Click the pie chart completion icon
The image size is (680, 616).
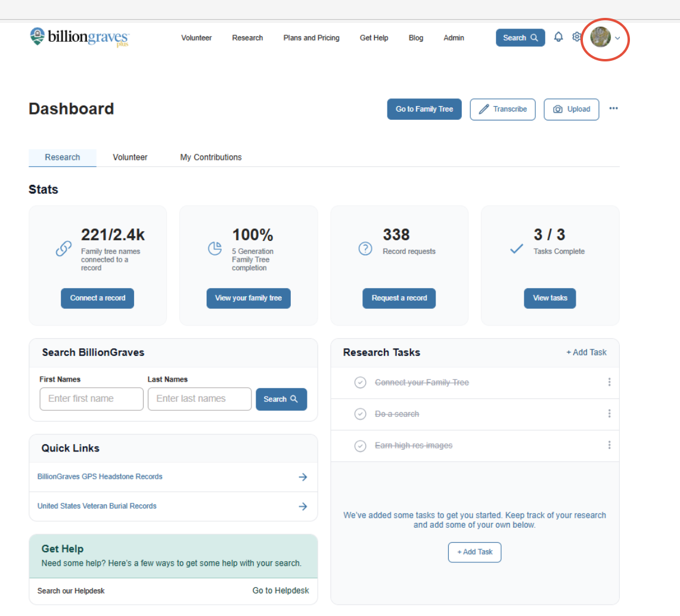click(215, 249)
